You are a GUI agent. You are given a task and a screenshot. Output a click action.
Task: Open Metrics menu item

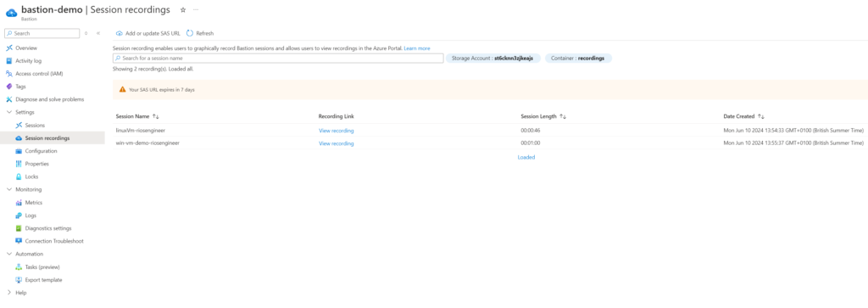pos(34,203)
